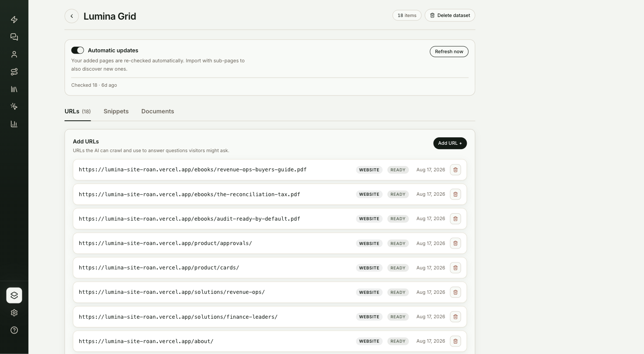Delete the product/cards/ URL

click(455, 268)
